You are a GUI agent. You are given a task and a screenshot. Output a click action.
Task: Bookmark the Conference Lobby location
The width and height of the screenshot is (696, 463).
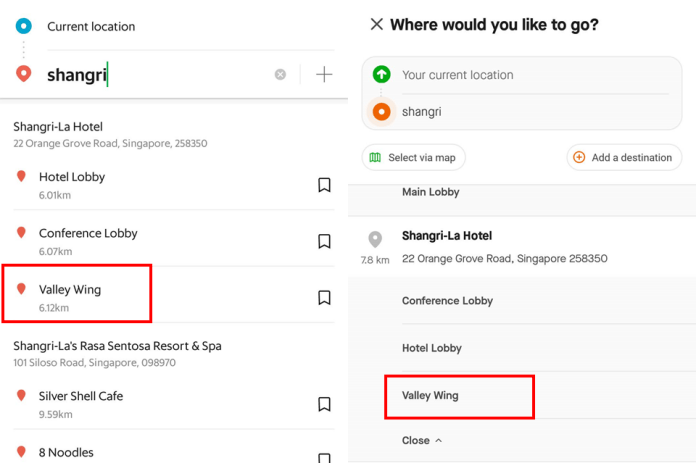pos(324,241)
